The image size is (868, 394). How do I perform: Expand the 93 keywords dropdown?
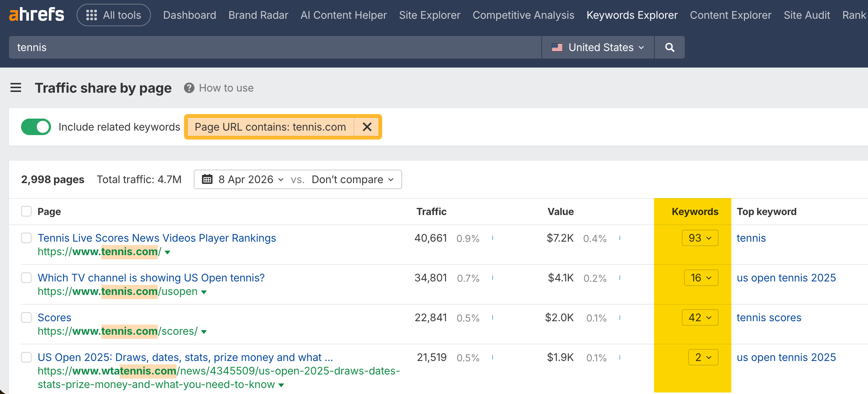coord(700,238)
